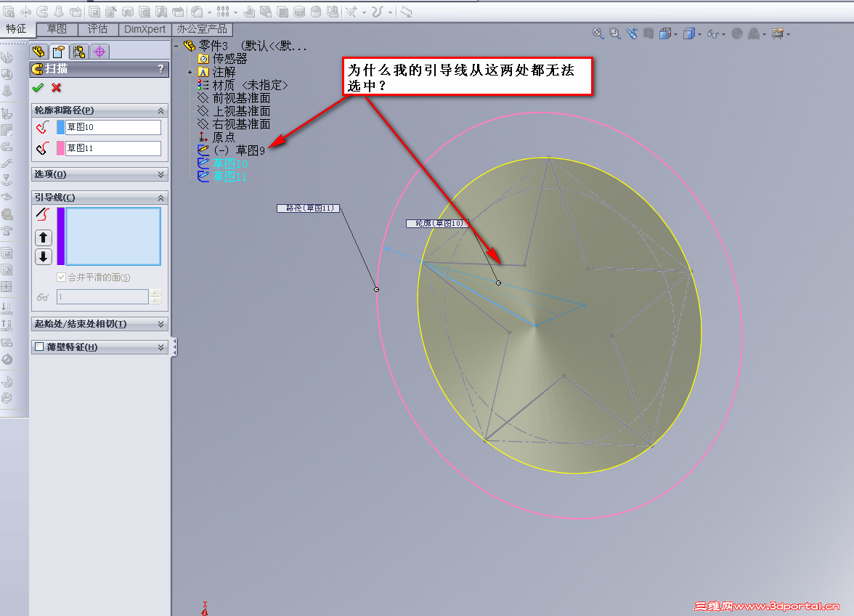Click Apply Scene icon
The width and height of the screenshot is (854, 616).
pos(754,33)
